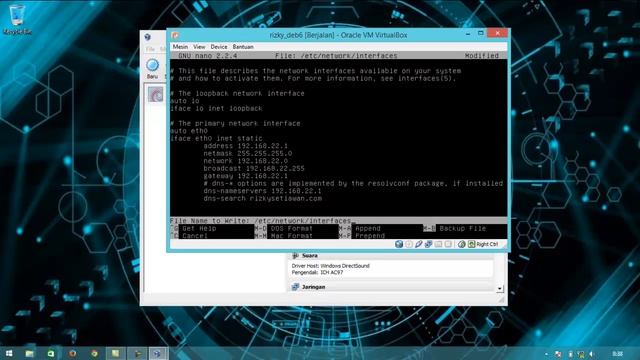The width and height of the screenshot is (640, 360).
Task: Click the Pengendali: ICH AC97 text
Action: [x=317, y=272]
